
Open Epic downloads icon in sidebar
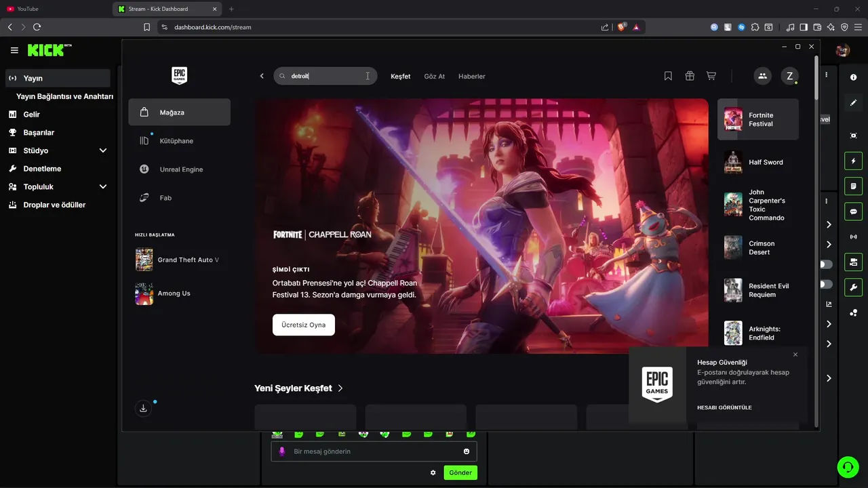143,408
